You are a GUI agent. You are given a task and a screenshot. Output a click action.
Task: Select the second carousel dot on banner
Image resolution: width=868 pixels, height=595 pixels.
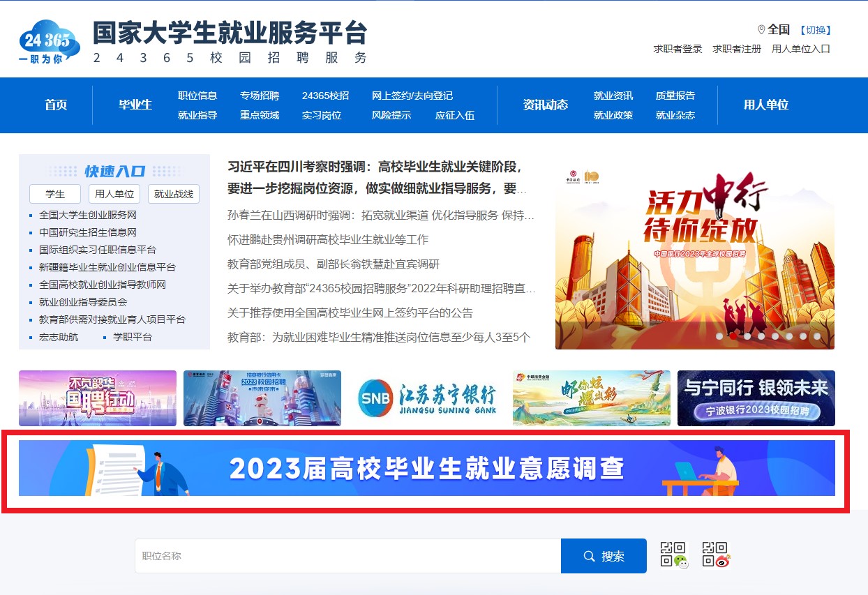click(x=733, y=336)
